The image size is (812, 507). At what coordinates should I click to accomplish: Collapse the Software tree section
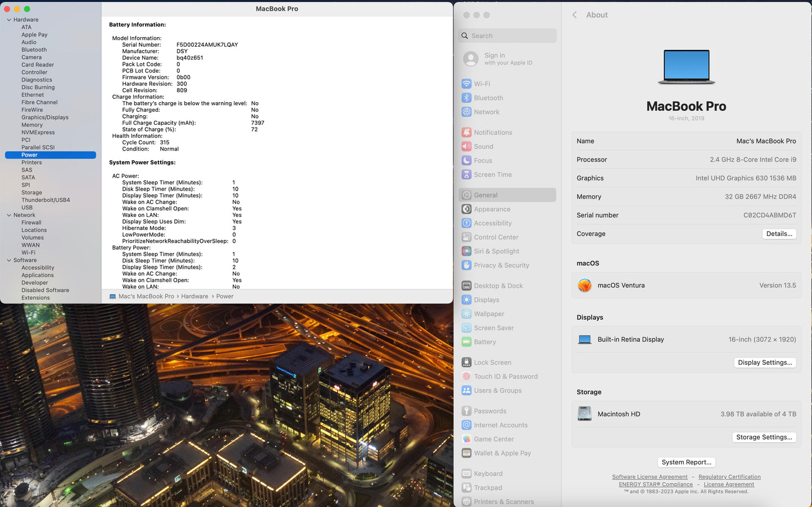click(x=9, y=260)
